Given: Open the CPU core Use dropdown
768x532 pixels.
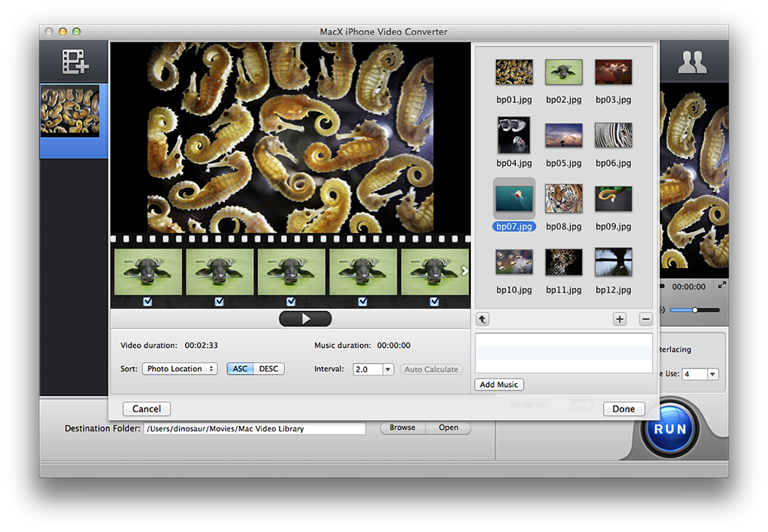Looking at the screenshot, I should coord(713,375).
